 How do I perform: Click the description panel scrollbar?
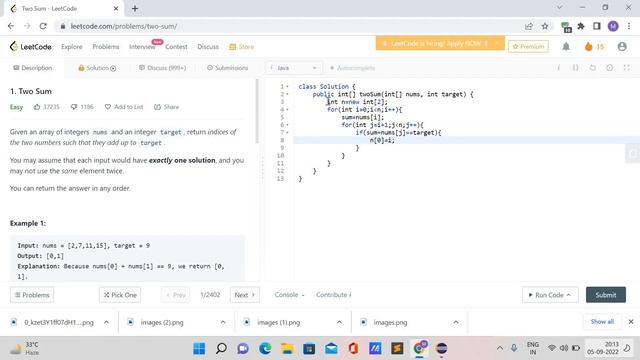click(x=257, y=111)
